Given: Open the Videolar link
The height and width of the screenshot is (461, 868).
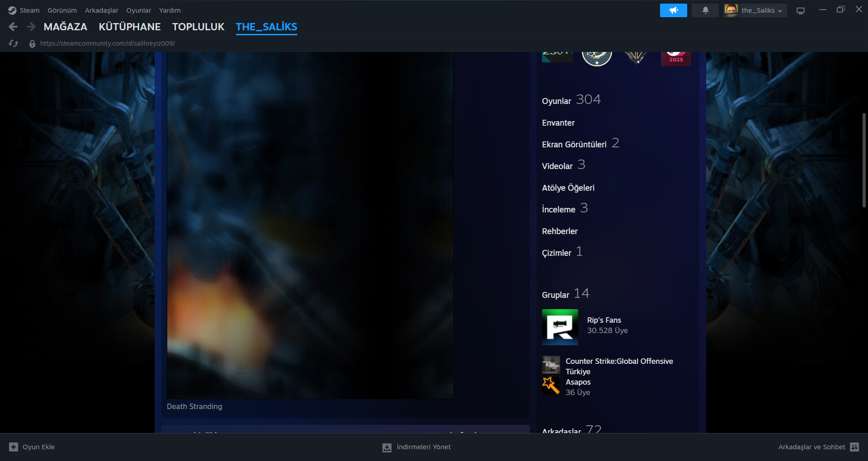Looking at the screenshot, I should pos(564,165).
